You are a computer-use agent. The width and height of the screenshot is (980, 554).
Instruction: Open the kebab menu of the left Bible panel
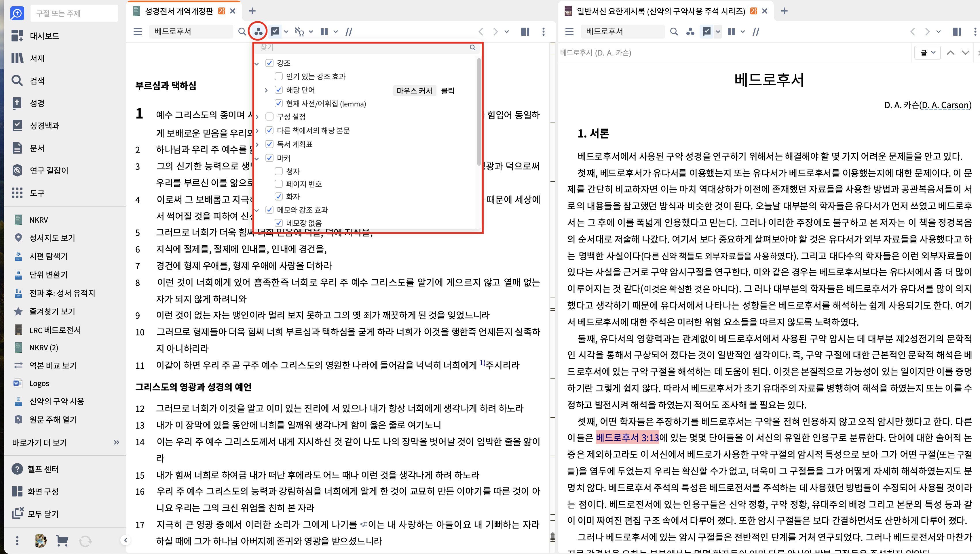[x=543, y=32]
